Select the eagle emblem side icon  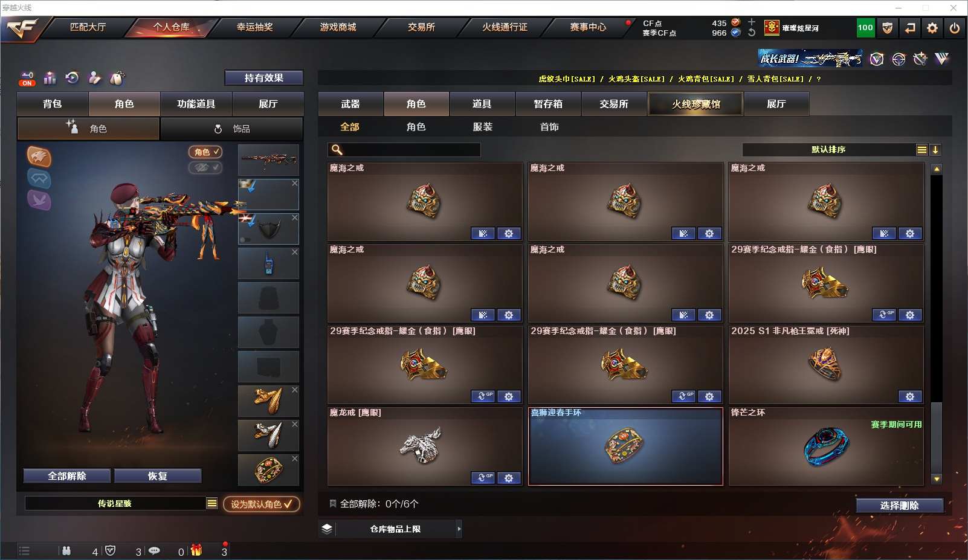coord(39,157)
